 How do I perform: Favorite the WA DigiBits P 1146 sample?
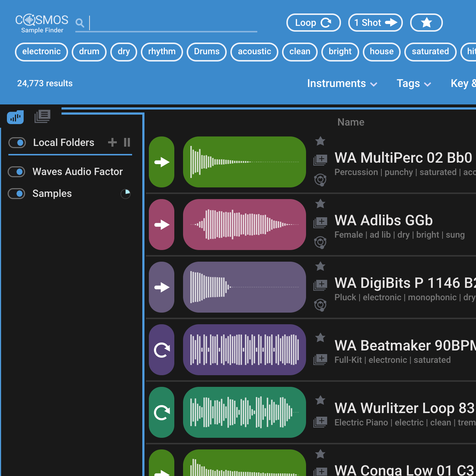point(320,266)
